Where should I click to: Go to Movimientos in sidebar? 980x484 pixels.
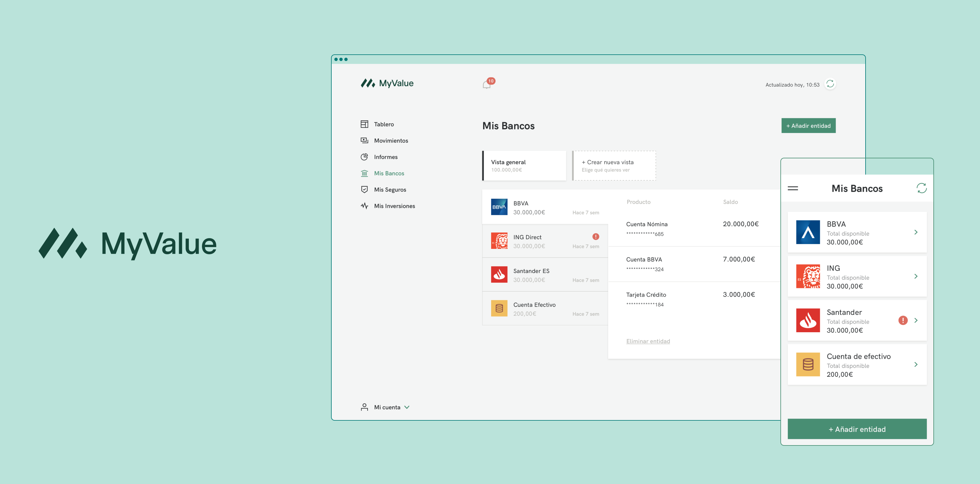[391, 140]
